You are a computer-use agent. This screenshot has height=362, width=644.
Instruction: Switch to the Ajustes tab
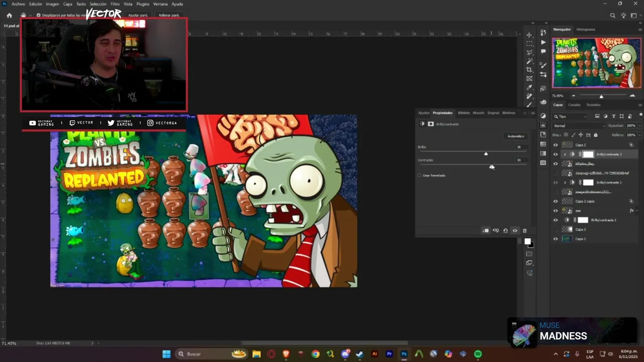424,113
